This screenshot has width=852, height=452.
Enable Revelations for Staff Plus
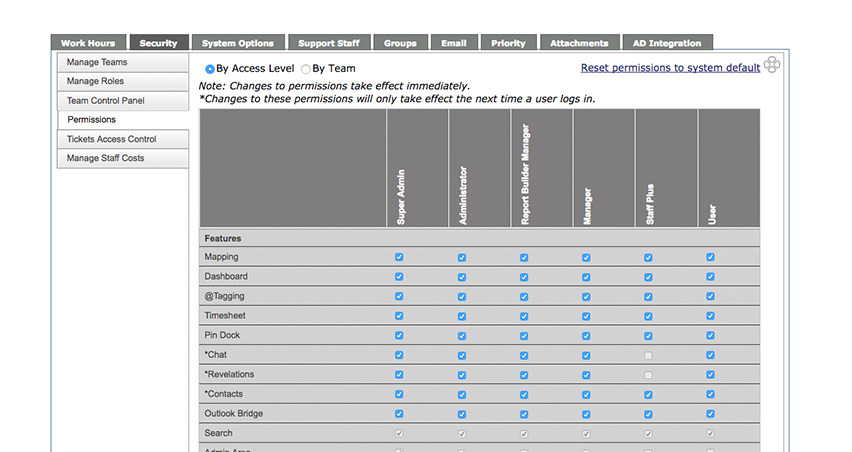[x=648, y=375]
